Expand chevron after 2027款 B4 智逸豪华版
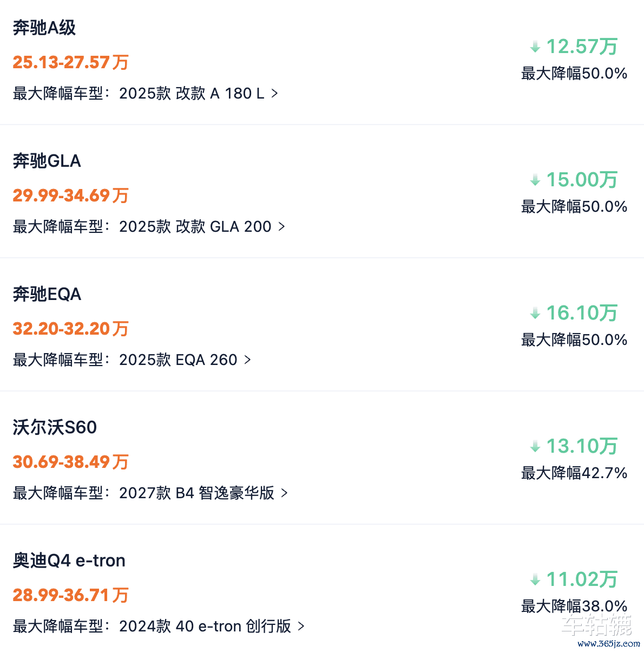Screen dimensions: 644x652 284,493
